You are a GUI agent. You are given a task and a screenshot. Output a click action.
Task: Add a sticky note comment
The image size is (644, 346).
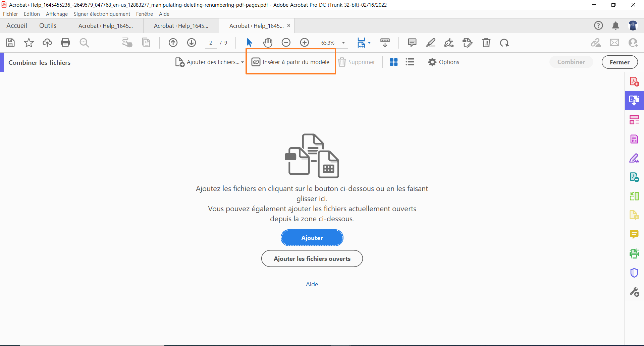(x=412, y=43)
